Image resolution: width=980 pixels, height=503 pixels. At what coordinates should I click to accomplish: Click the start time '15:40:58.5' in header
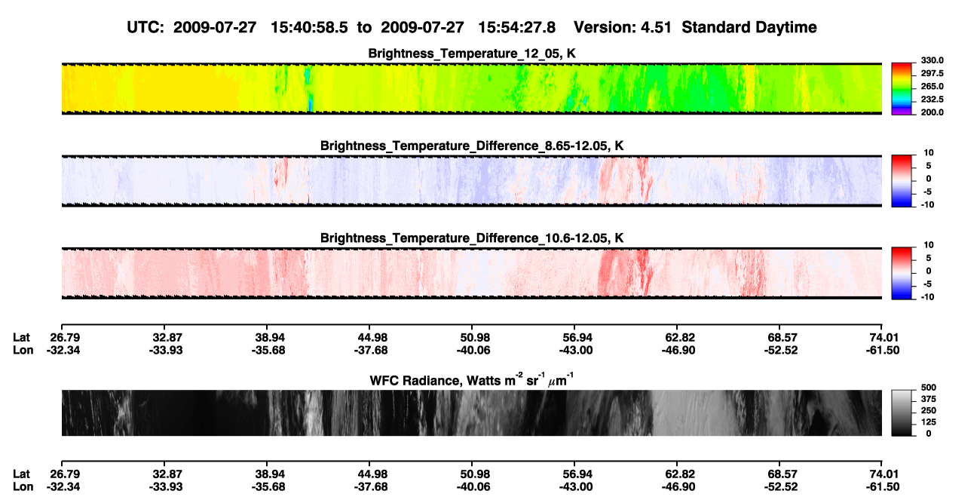pyautogui.click(x=309, y=28)
